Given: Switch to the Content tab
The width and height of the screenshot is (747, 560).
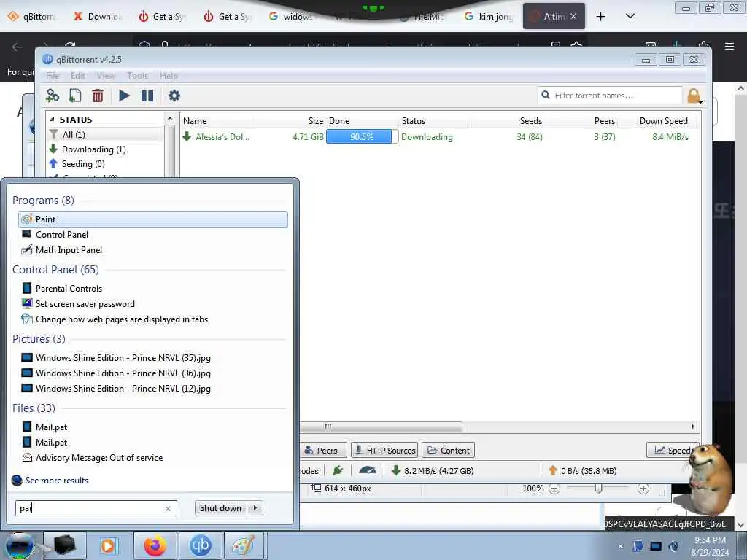Looking at the screenshot, I should 449,451.
